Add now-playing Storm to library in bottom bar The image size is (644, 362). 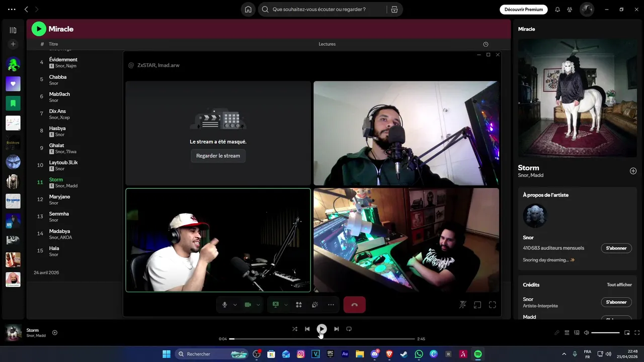(x=55, y=332)
